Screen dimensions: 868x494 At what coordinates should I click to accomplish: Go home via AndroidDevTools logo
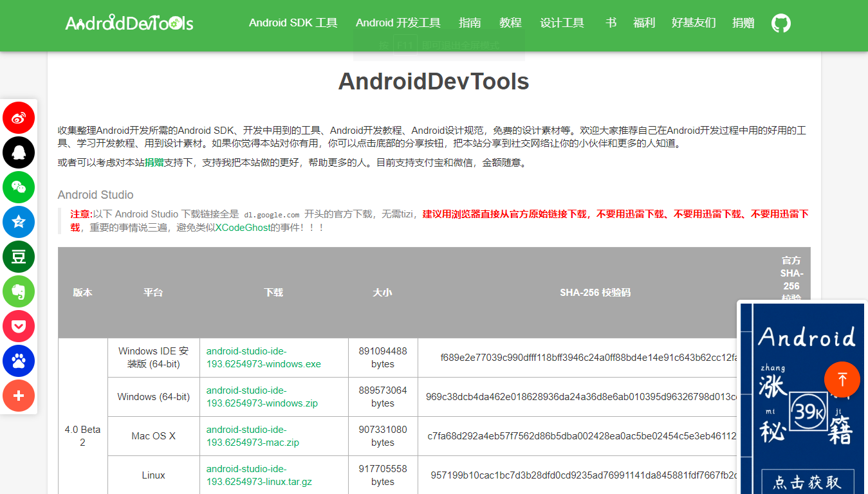coord(129,23)
